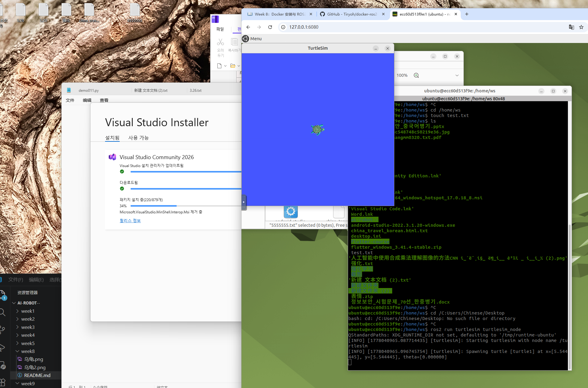The width and height of the screenshot is (588, 388).
Task: Open the 릴리스 정보 link
Action: tap(130, 221)
